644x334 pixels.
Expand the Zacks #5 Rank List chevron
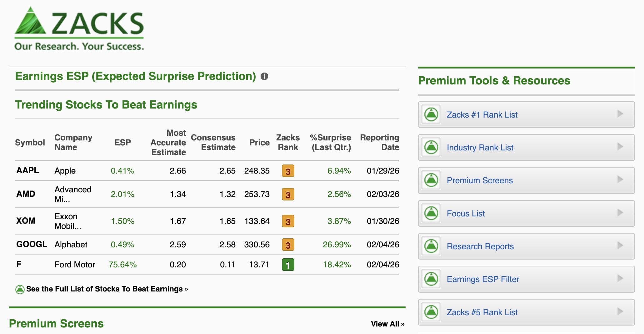[x=621, y=312]
